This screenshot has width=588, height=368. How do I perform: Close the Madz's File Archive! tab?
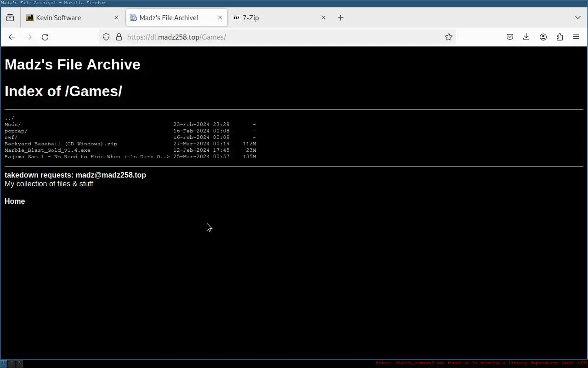click(x=220, y=17)
